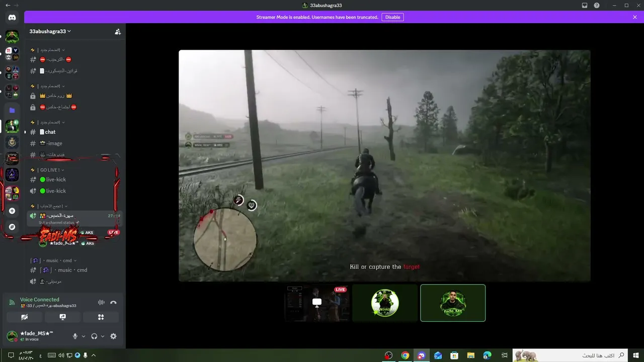The image size is (644, 362).
Task: Set a channel status for the voice channel
Action: coord(58,223)
